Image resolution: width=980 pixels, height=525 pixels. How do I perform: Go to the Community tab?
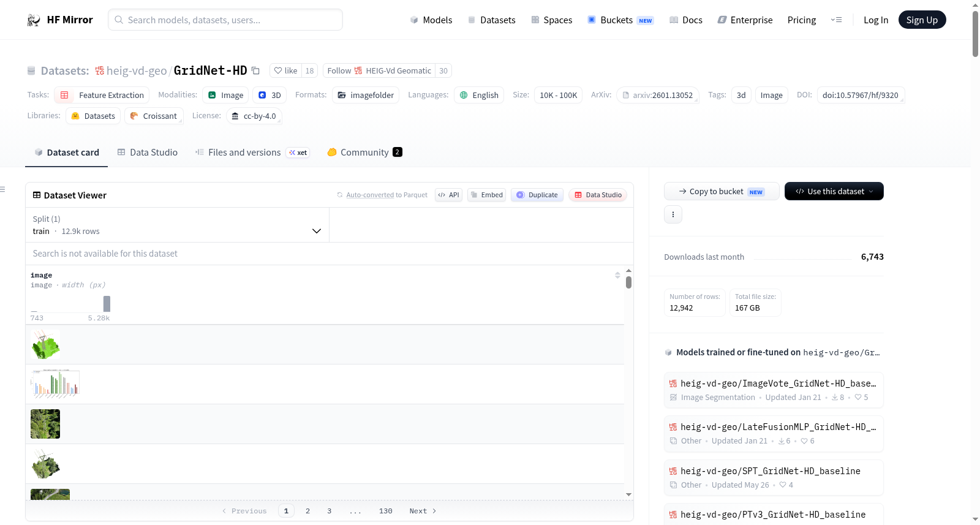[364, 153]
